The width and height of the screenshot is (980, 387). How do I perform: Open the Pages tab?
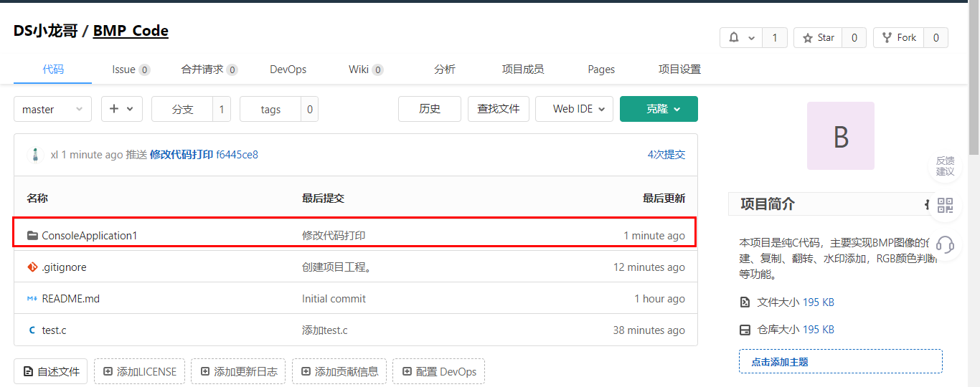point(601,70)
